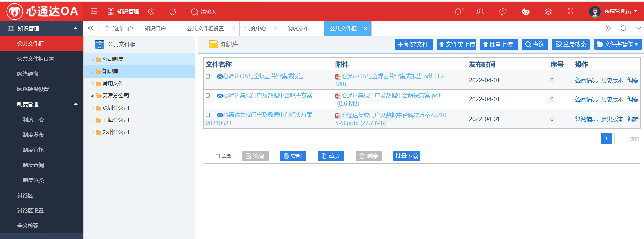Screen dimensions: 644x239
Task: Click the 剪切 button
Action: pyautogui.click(x=331, y=156)
